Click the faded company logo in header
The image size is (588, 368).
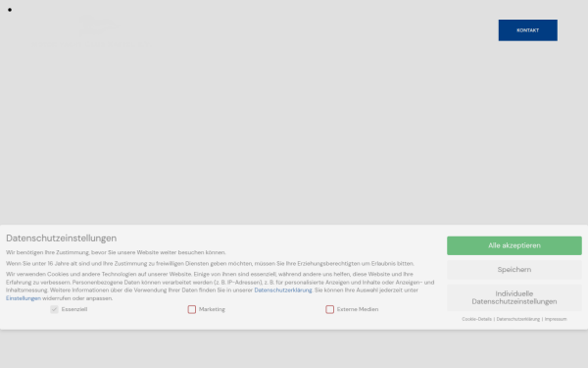(92, 31)
